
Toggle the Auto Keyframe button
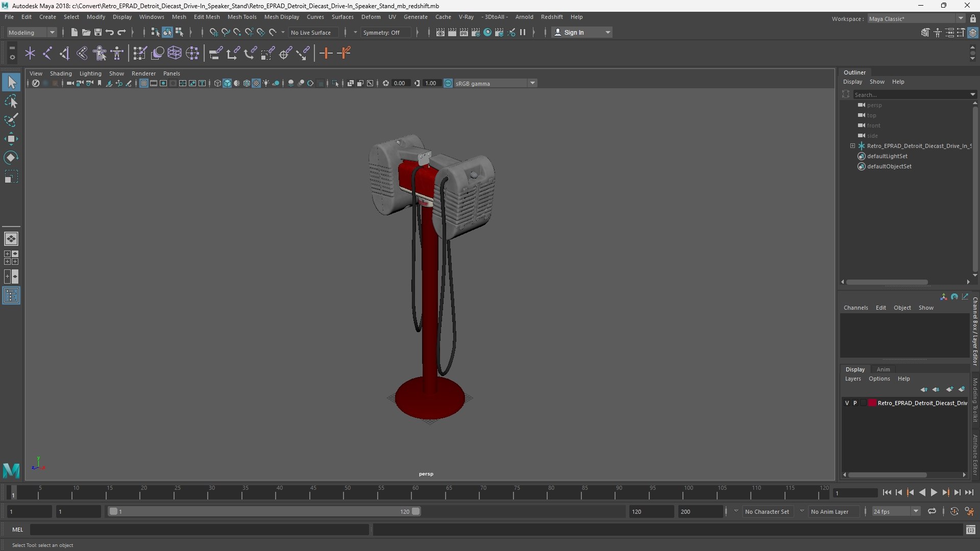pos(954,511)
